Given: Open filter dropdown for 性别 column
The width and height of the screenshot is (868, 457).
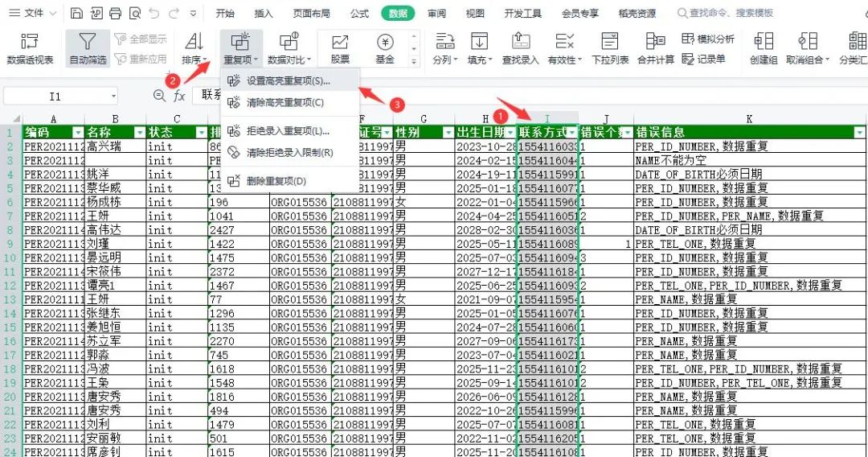Looking at the screenshot, I should coord(448,133).
